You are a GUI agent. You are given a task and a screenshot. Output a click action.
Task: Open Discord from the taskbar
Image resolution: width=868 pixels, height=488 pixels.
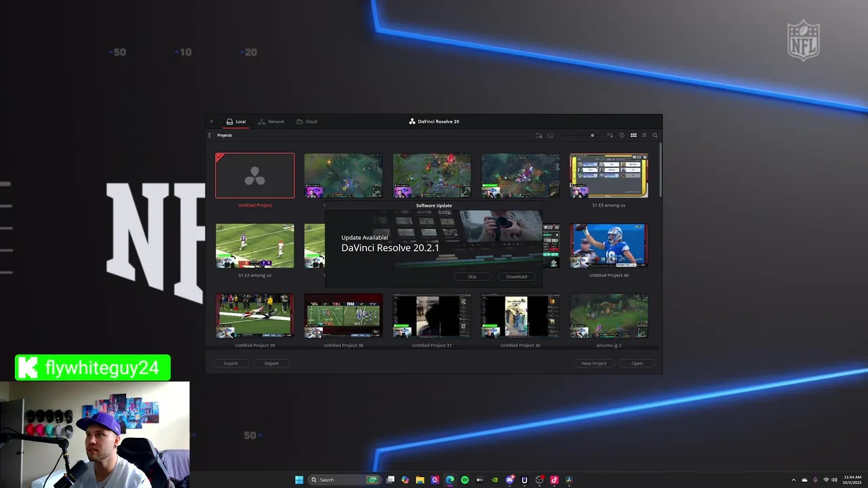click(509, 480)
